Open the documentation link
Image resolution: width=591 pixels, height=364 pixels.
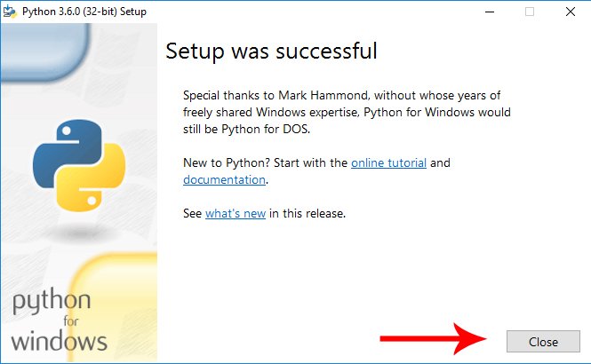pyautogui.click(x=224, y=180)
